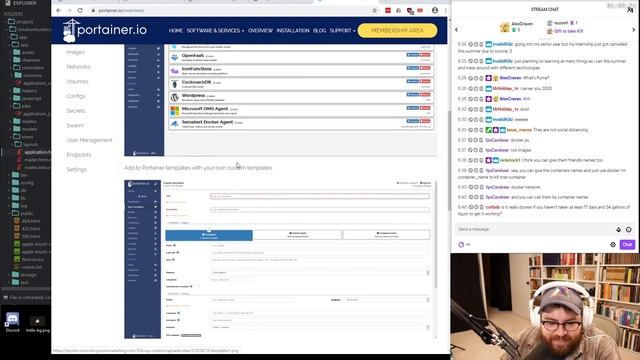
Task: Click the Sematext Docker Agent logo icon
Action: [175, 124]
